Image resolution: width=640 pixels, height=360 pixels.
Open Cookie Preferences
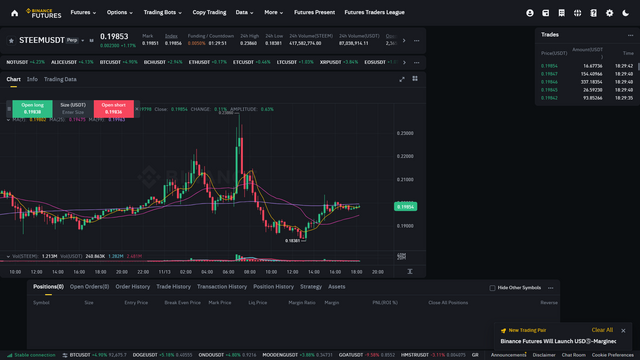click(x=613, y=355)
